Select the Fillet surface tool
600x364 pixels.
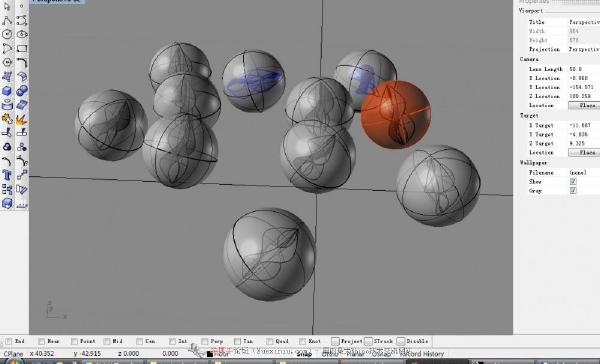click(22, 76)
